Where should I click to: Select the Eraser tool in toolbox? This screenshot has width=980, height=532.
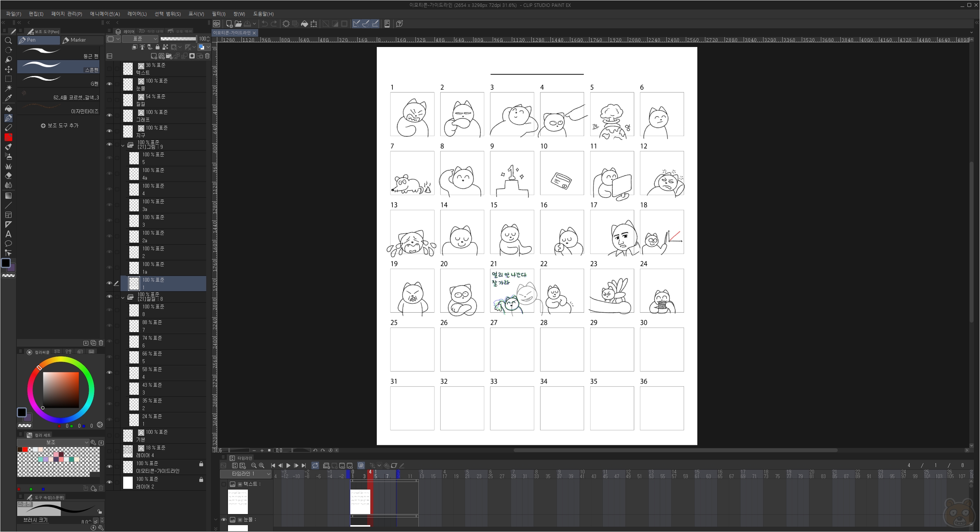[x=8, y=176]
